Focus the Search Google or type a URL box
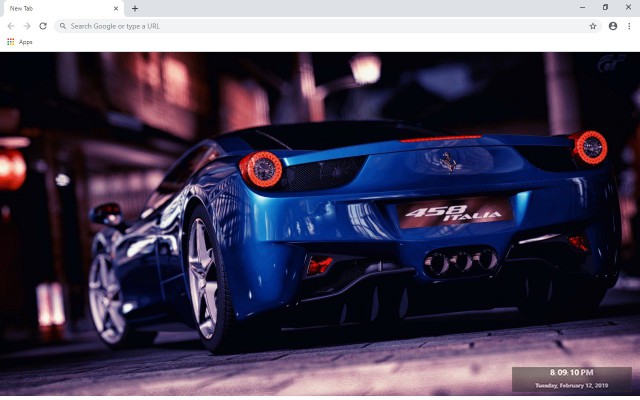The height and width of the screenshot is (400, 640). click(327, 26)
